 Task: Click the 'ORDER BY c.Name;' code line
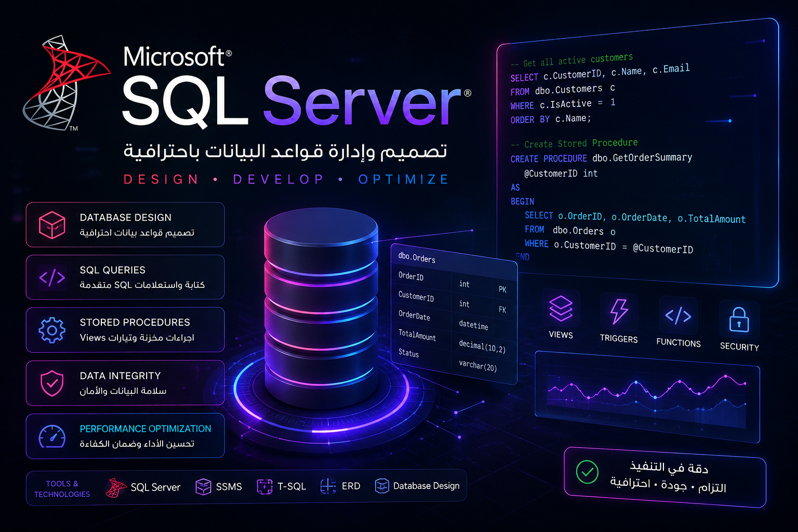point(551,119)
